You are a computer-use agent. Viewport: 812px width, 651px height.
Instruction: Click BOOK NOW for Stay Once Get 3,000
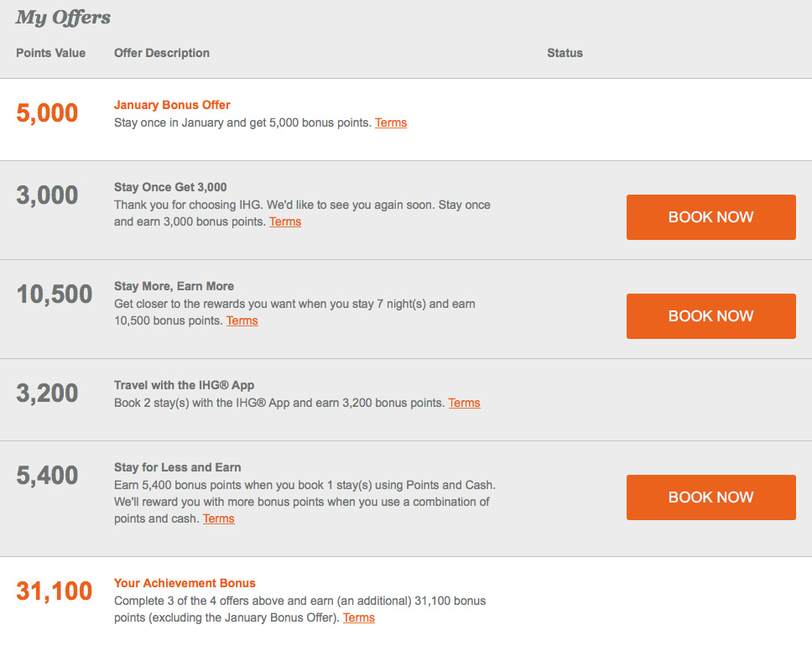click(x=711, y=217)
